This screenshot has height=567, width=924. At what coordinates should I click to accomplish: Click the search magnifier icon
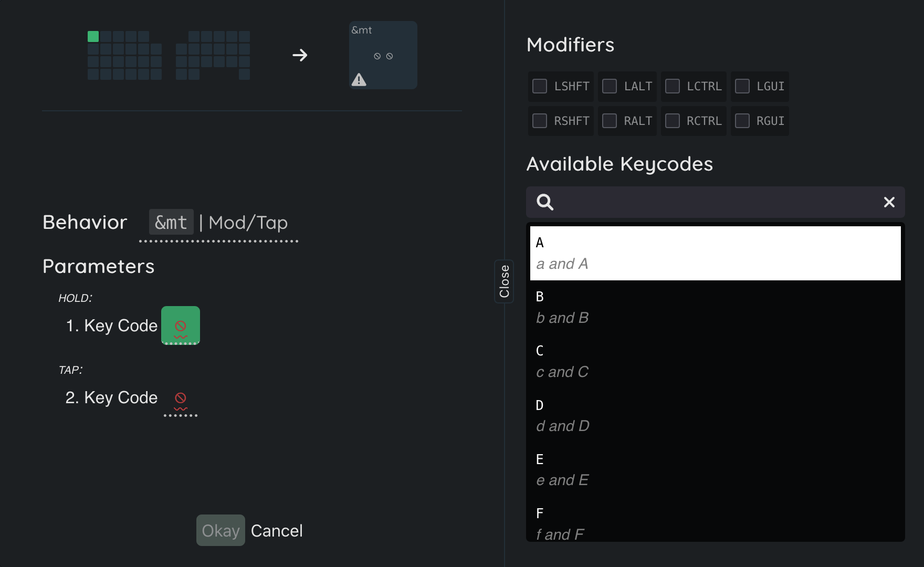(x=545, y=202)
